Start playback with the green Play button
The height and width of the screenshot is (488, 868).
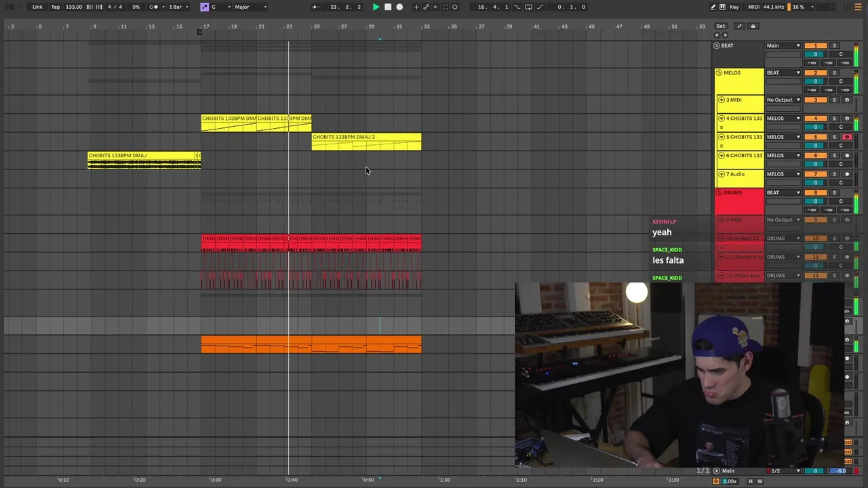coord(376,7)
